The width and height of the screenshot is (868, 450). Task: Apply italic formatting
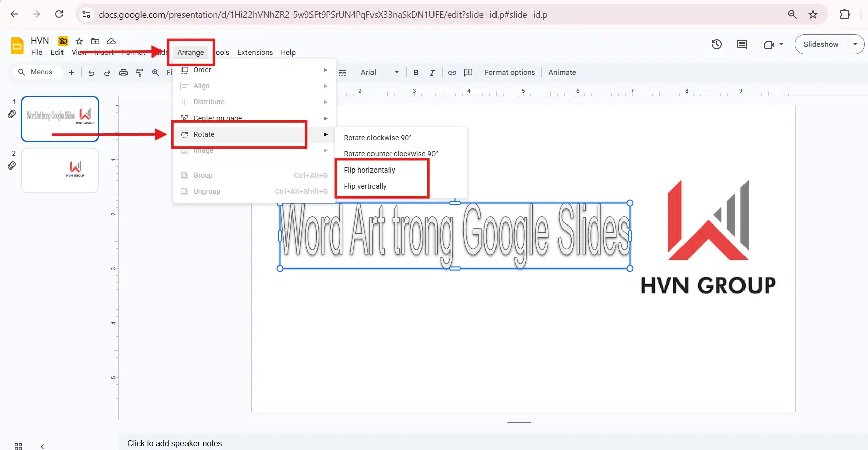[432, 73]
